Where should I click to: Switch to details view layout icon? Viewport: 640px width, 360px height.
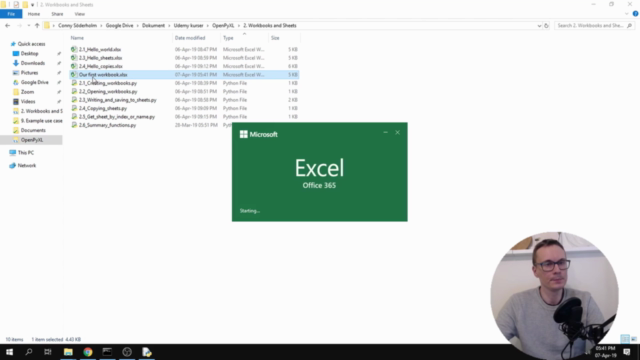[625, 339]
